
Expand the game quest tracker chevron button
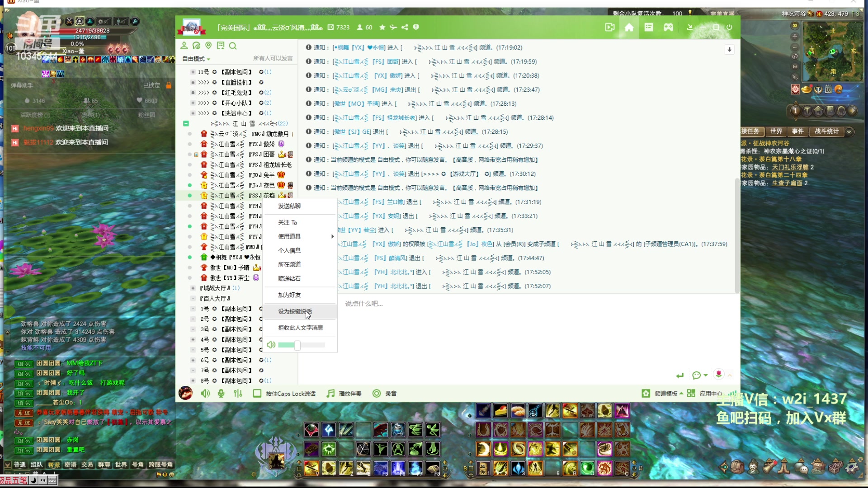pyautogui.click(x=849, y=132)
